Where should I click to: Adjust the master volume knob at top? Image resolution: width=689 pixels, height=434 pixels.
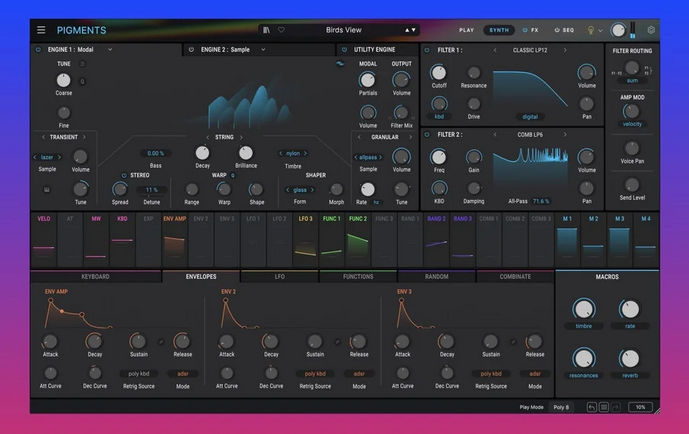click(618, 30)
